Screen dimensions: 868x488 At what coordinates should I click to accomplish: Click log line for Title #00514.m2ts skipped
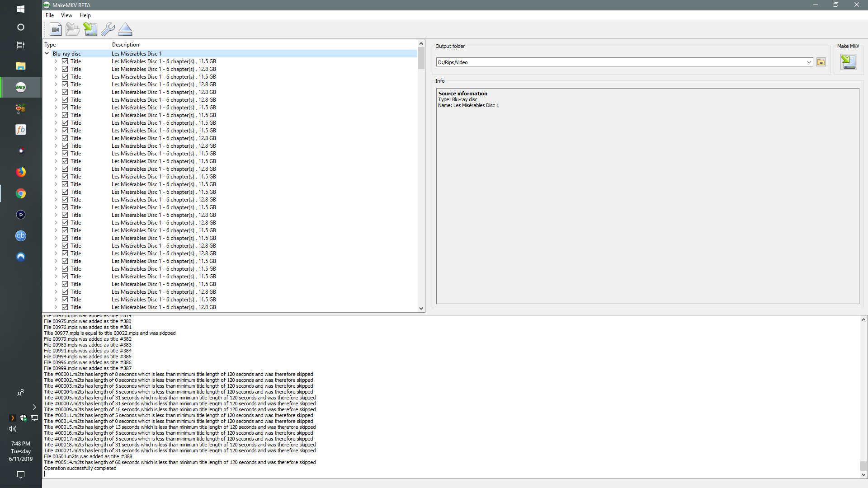coord(180,463)
